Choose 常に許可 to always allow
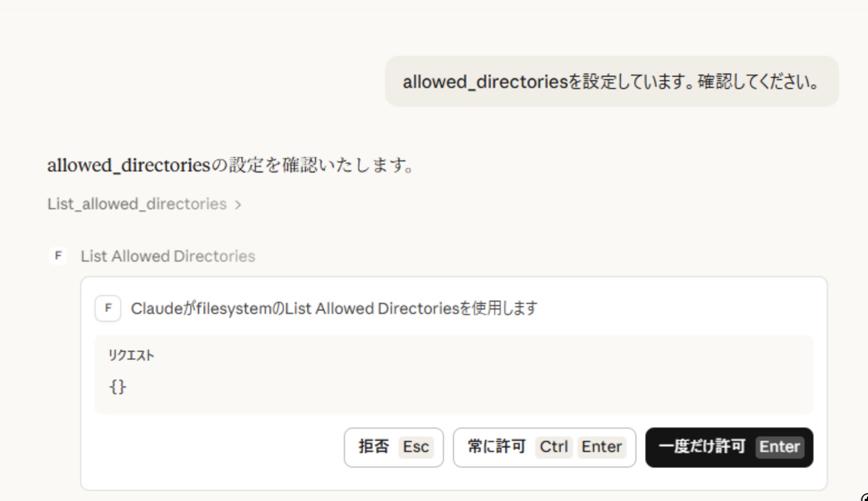Screen dimensions: 868x501 point(496,447)
